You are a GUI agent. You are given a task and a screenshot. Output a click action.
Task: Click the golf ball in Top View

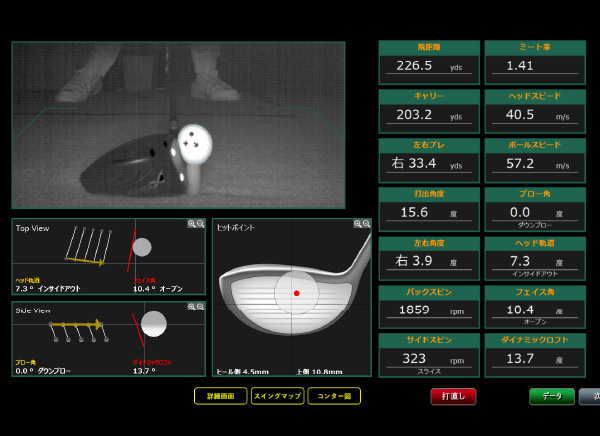[x=142, y=246]
